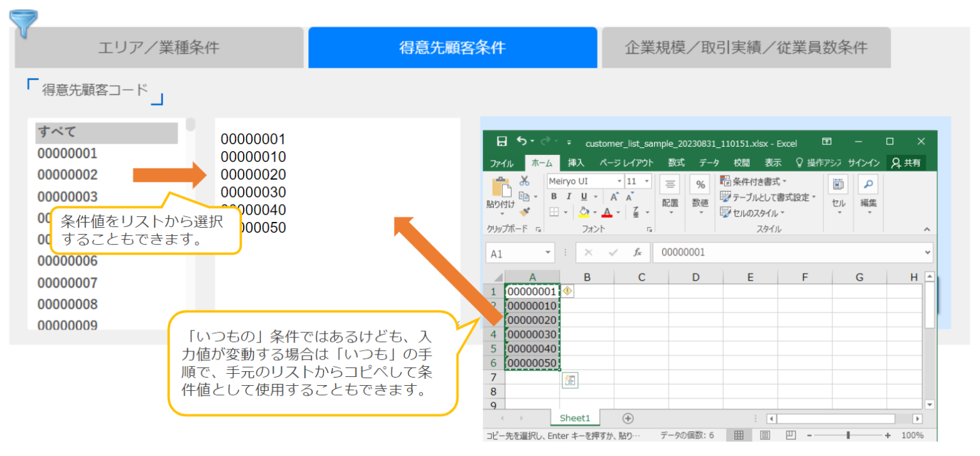Click the percent style (%) icon
980x456 pixels.
pos(700,184)
